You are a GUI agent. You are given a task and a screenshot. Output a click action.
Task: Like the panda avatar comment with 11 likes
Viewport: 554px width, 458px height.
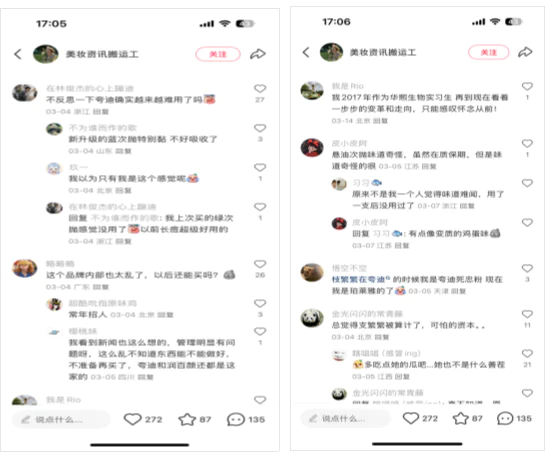pyautogui.click(x=527, y=314)
